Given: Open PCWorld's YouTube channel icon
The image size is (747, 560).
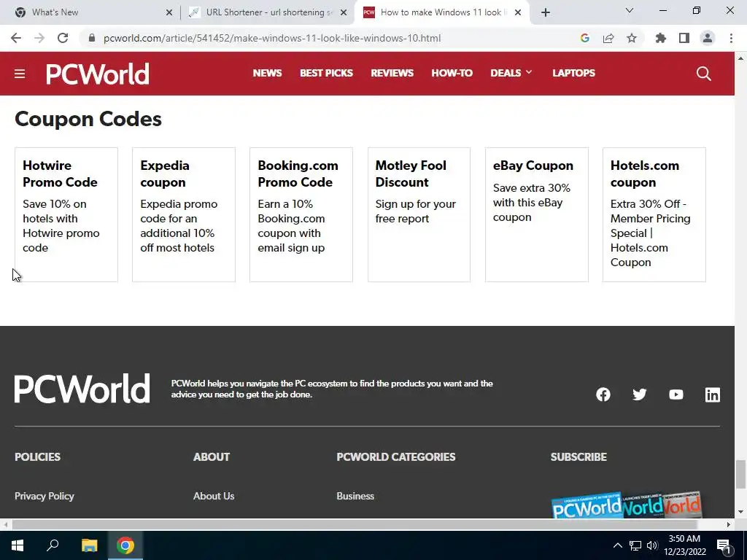Looking at the screenshot, I should click(x=676, y=394).
